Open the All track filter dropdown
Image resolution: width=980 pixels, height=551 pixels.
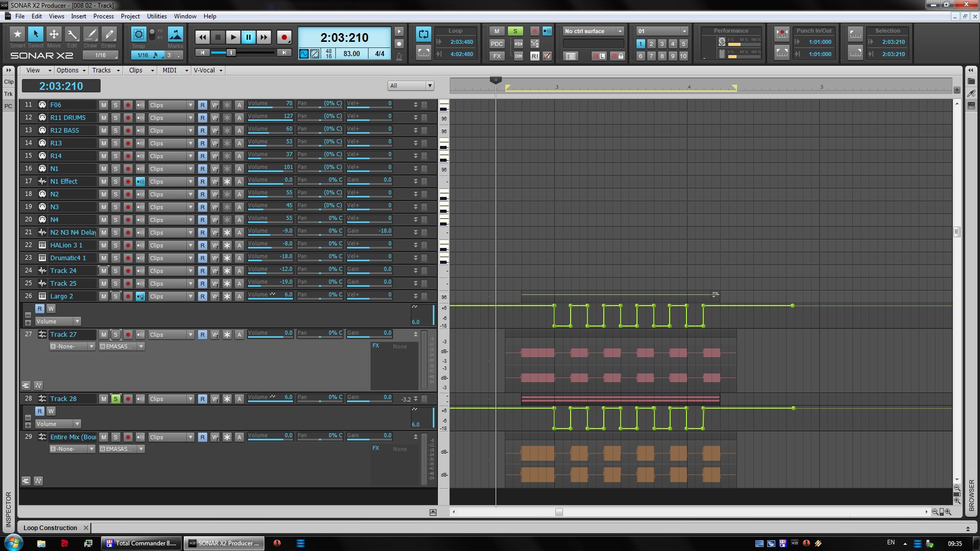(x=411, y=86)
